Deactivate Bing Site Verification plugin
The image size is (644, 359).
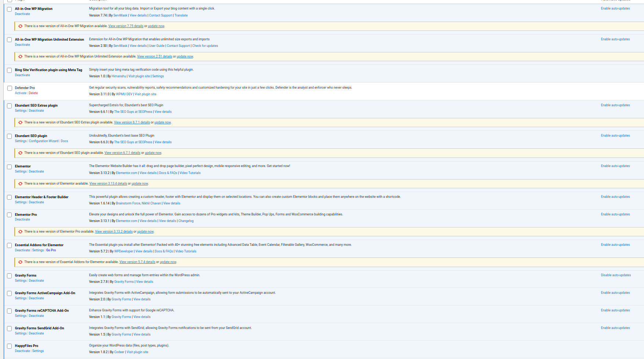[22, 75]
